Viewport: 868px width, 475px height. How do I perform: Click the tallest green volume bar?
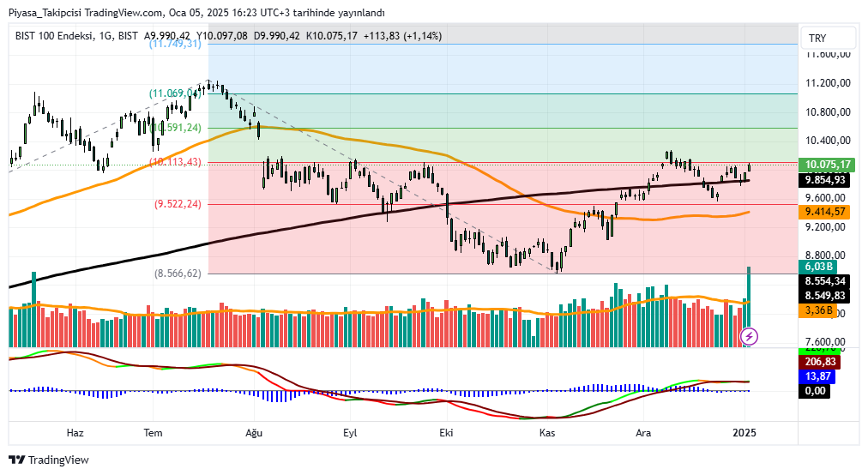[749, 307]
